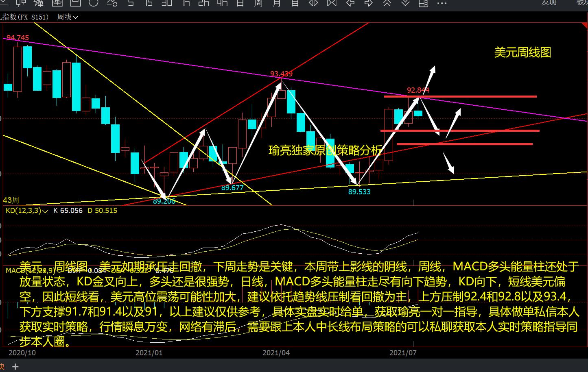
Task: Click the 92.844 price label
Action: (418, 90)
